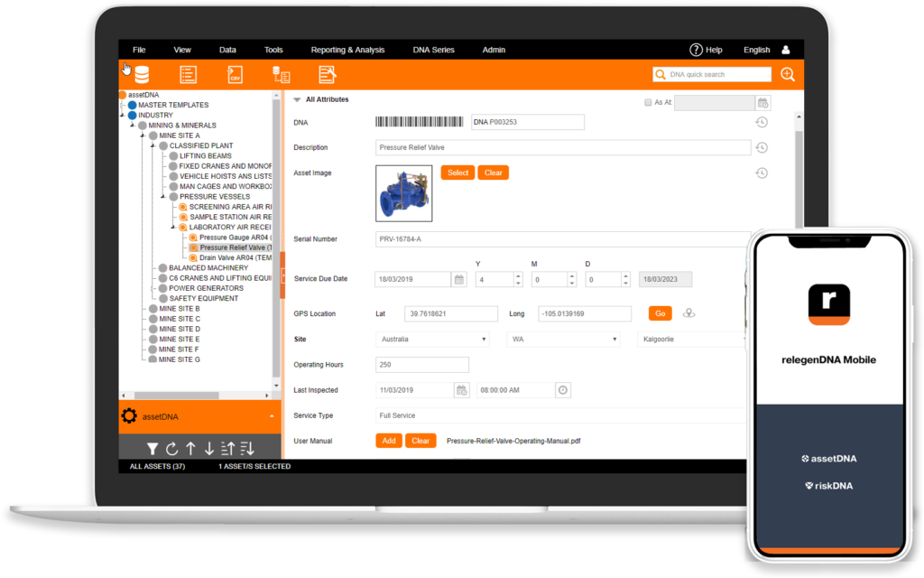The image size is (924, 578).
Task: Open the As At calendar icon
Action: (x=763, y=103)
